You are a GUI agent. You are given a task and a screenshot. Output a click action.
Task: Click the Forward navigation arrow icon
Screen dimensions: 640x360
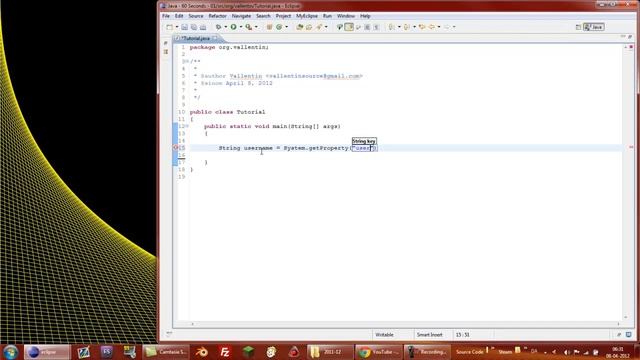click(x=447, y=27)
